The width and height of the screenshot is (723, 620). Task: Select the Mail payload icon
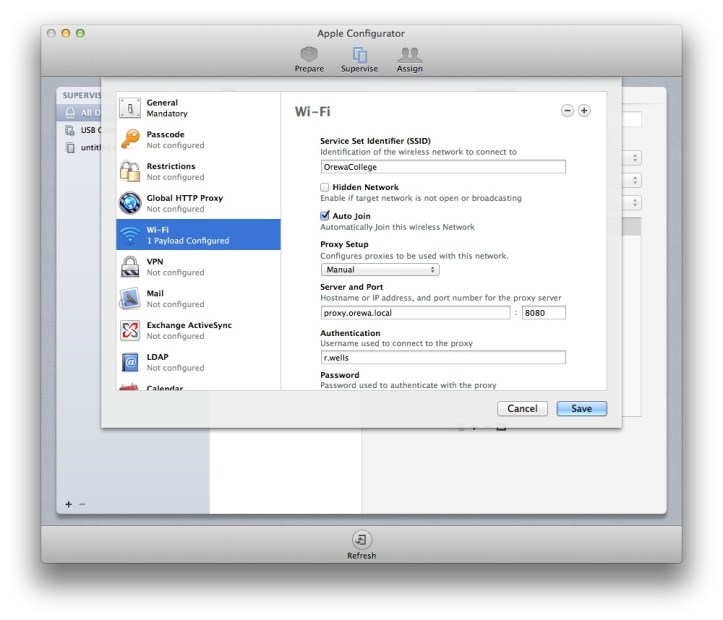130,298
